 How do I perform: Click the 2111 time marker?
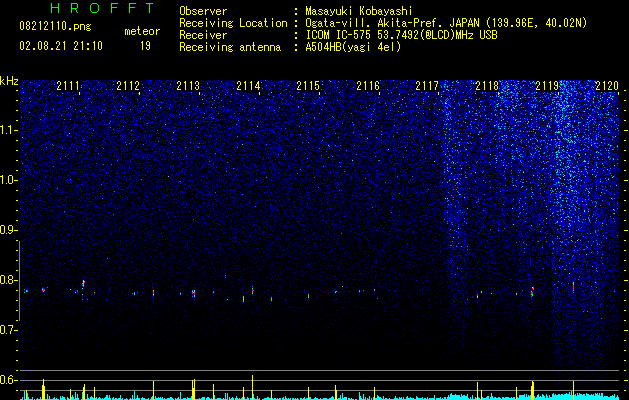tap(68, 86)
